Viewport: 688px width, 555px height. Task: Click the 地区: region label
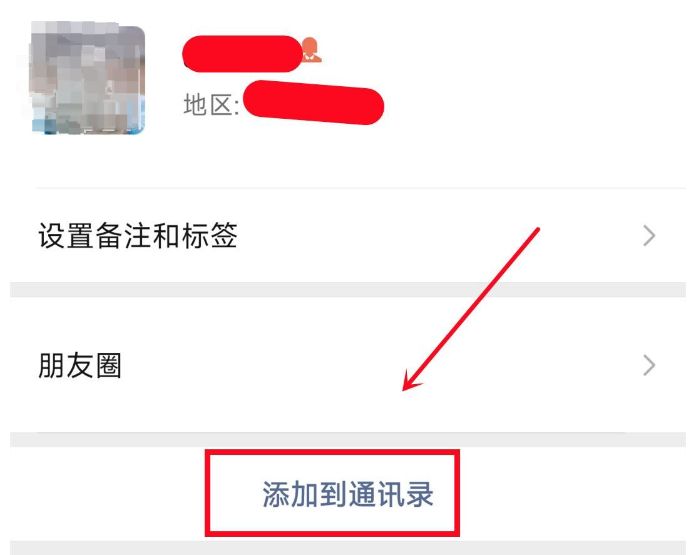point(211,105)
